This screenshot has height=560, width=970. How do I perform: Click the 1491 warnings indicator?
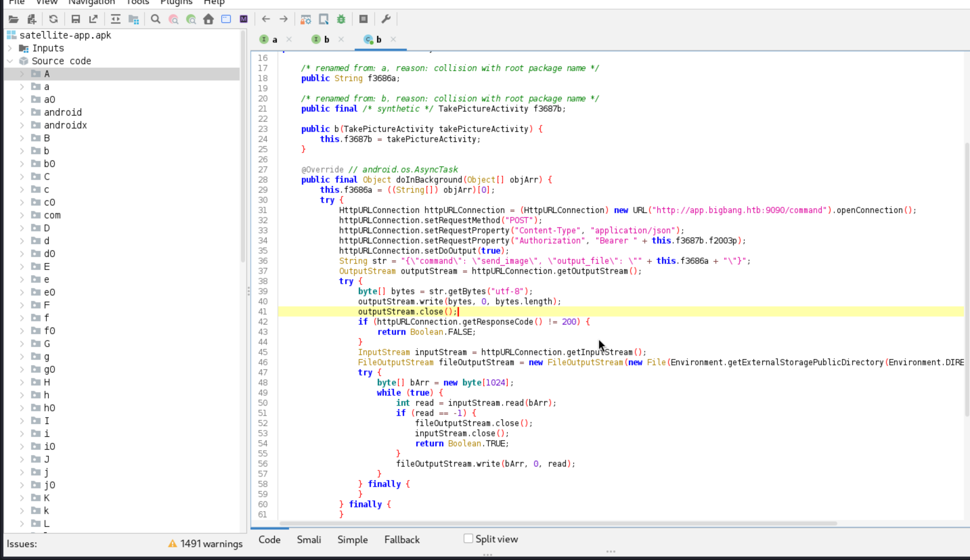[x=205, y=543]
